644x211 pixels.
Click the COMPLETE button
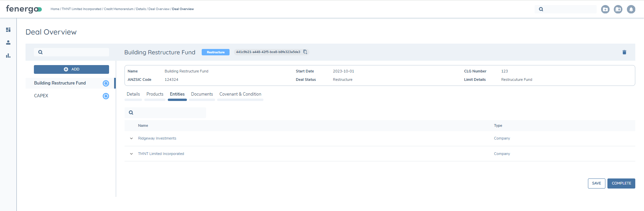[x=621, y=183]
